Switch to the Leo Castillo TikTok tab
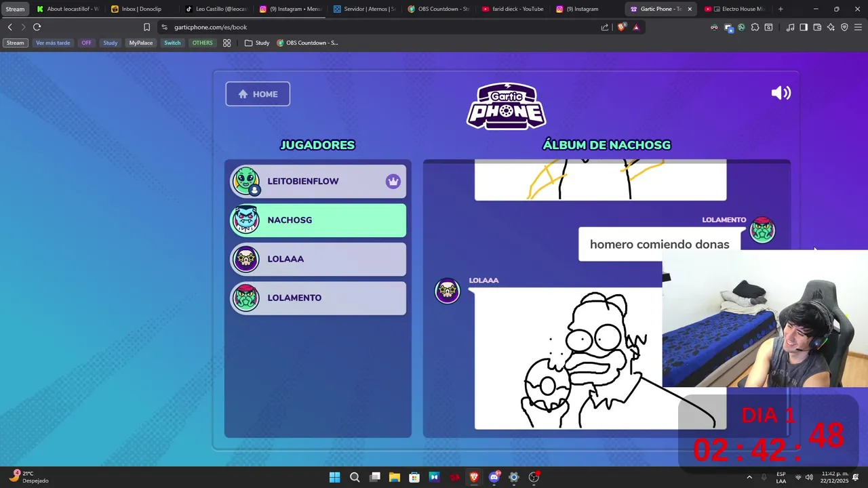Viewport: 868px width, 488px height. point(216,9)
